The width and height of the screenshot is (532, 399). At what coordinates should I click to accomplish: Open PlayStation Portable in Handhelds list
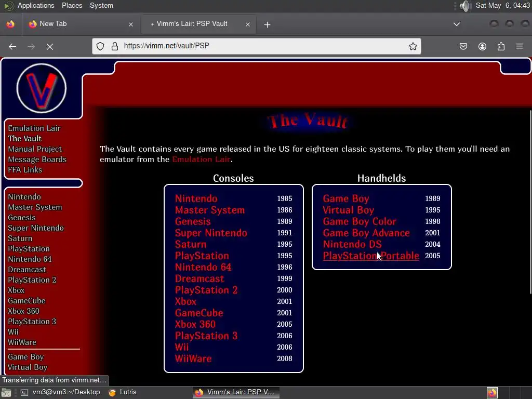pyautogui.click(x=371, y=256)
